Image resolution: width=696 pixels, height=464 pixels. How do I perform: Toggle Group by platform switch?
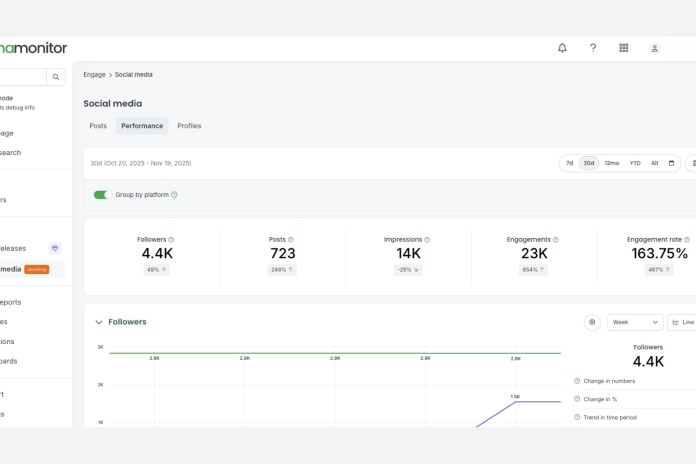[102, 195]
